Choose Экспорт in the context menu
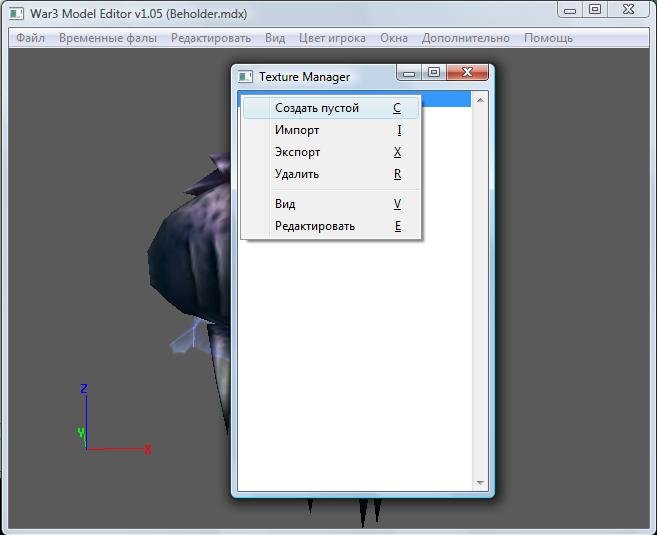The image size is (657, 535). tap(331, 152)
